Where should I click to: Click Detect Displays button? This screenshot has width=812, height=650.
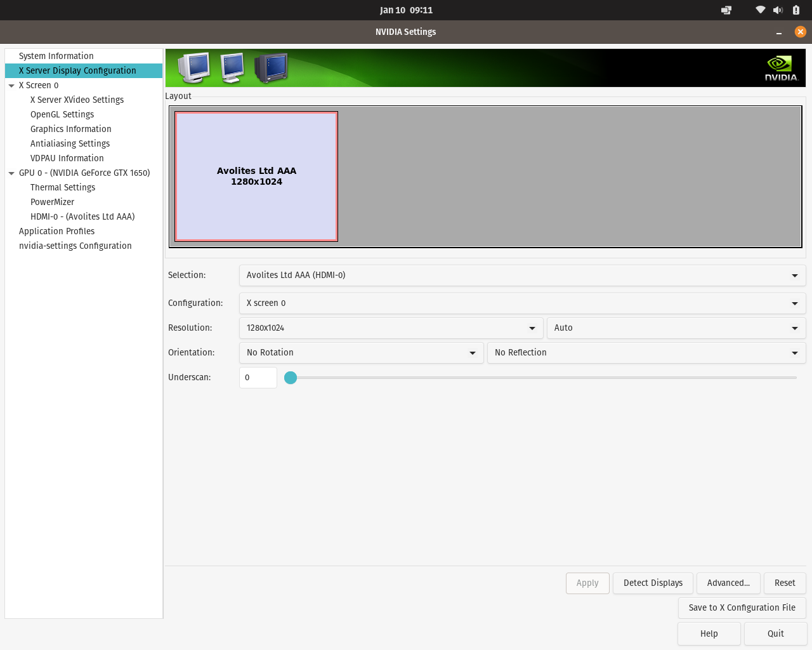[653, 583]
